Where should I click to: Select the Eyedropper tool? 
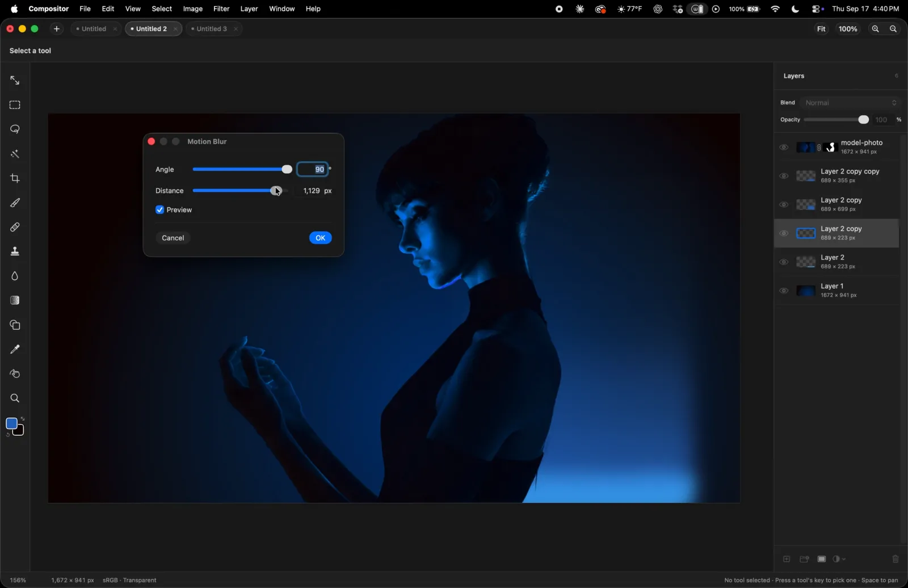click(15, 349)
